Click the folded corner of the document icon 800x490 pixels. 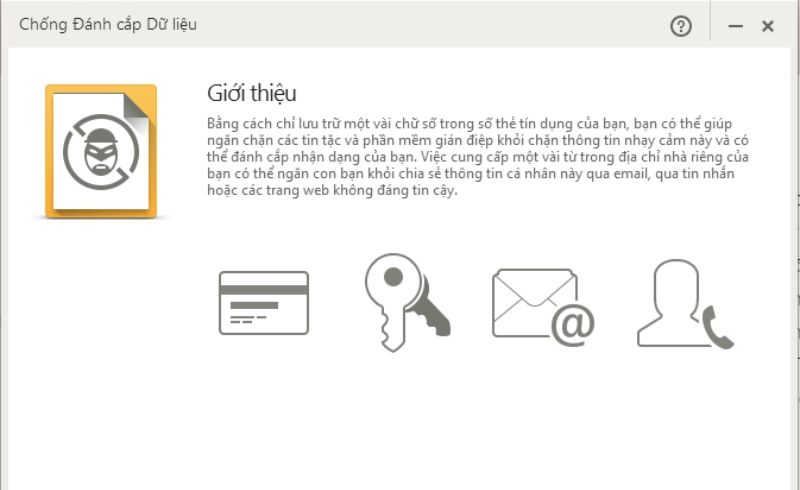[x=137, y=107]
